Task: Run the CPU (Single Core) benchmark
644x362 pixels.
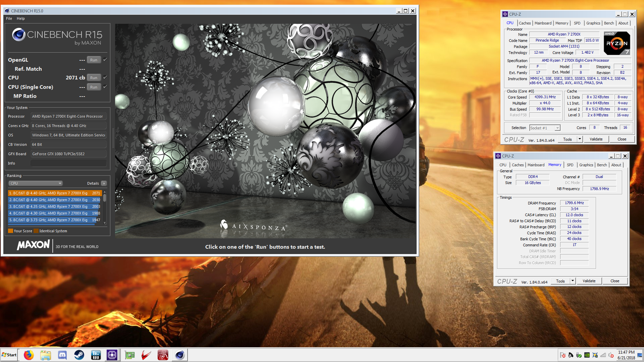Action: coord(94,87)
